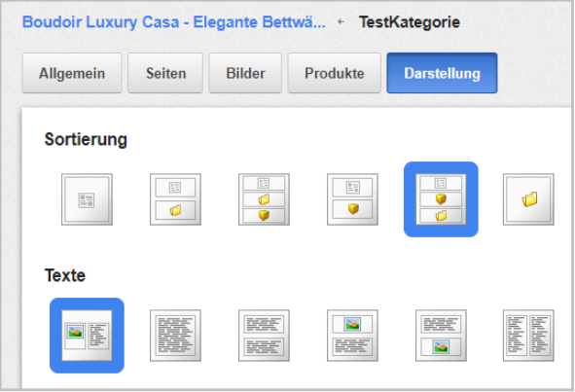Pick sorting layout text, categories, then products

[264, 199]
